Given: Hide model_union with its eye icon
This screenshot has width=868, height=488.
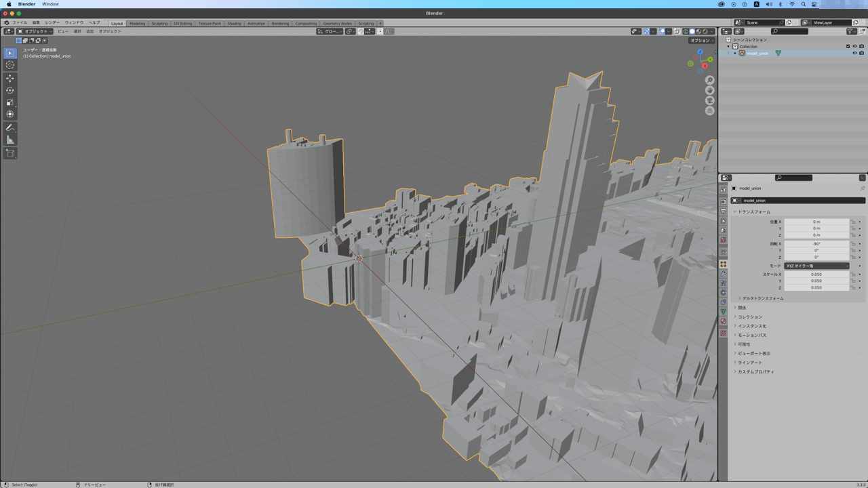Looking at the screenshot, I should click(854, 53).
